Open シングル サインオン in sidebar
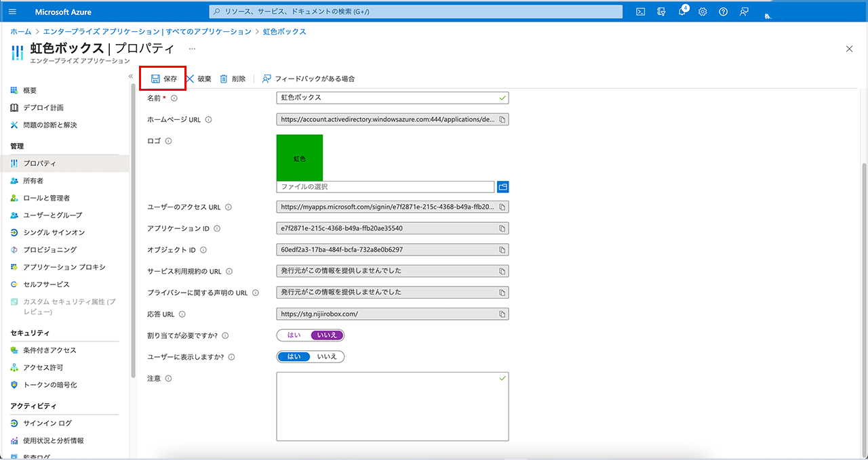 pos(54,232)
